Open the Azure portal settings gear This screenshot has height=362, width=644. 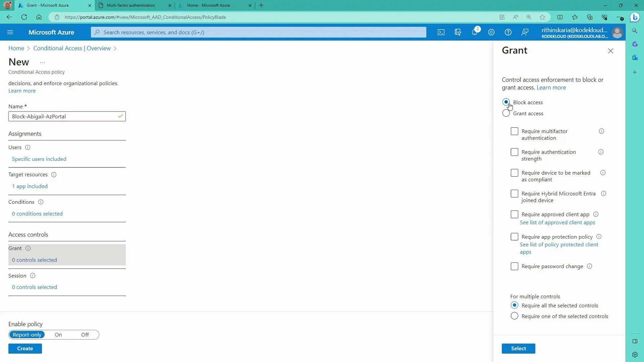(491, 32)
